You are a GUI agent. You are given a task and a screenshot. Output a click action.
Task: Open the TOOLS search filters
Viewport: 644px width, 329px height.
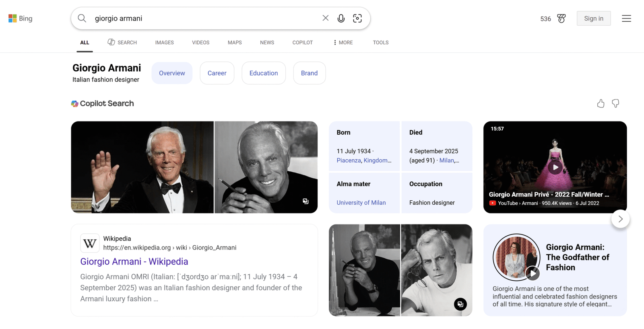pyautogui.click(x=380, y=43)
